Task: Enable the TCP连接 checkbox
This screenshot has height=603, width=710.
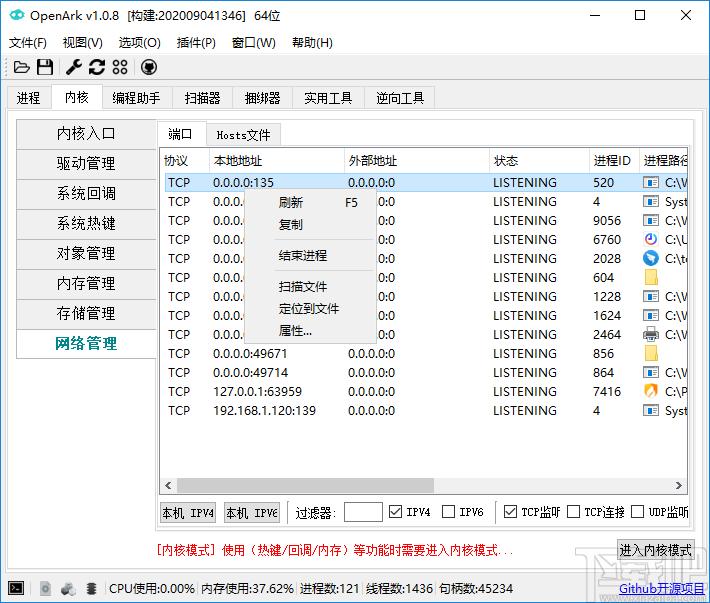Action: click(x=573, y=512)
